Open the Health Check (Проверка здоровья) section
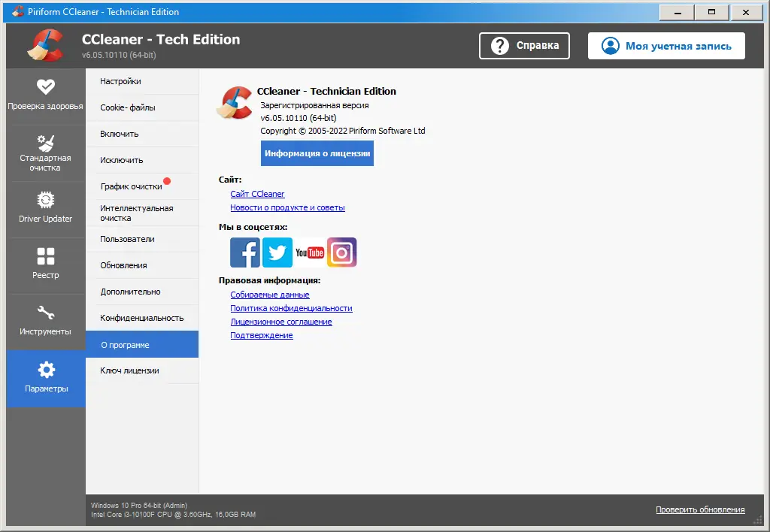The image size is (770, 532). click(x=46, y=96)
